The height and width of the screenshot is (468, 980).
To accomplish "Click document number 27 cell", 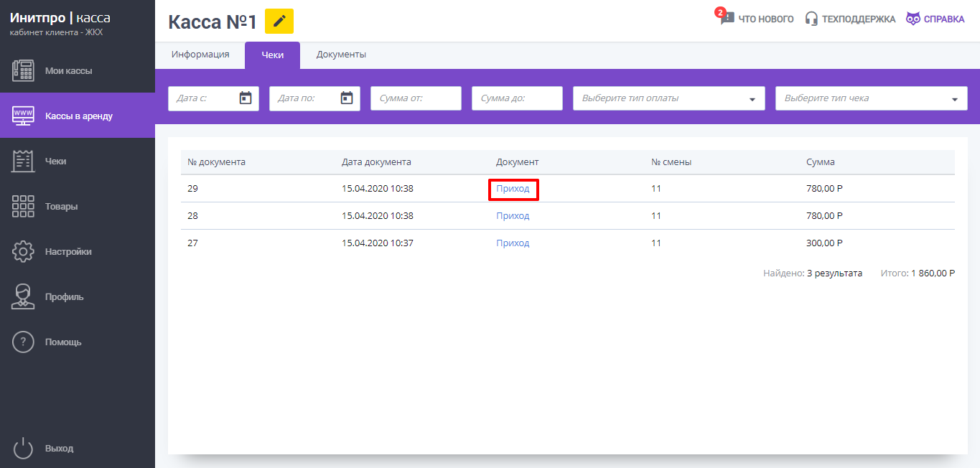I will (192, 243).
